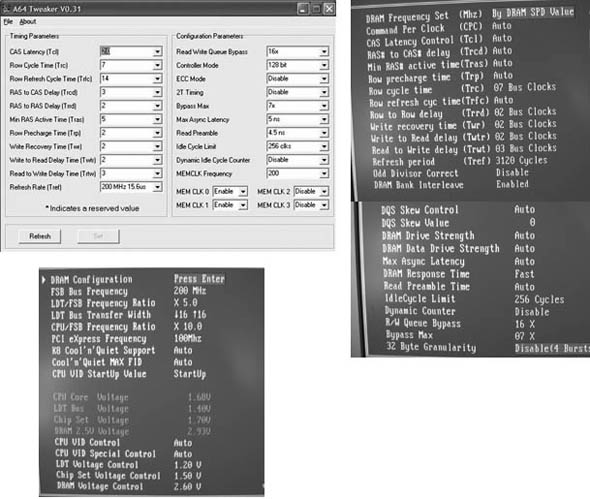Screen dimensions: 590x499
Task: Expand the ECC Mode dropdown
Action: 324,79
